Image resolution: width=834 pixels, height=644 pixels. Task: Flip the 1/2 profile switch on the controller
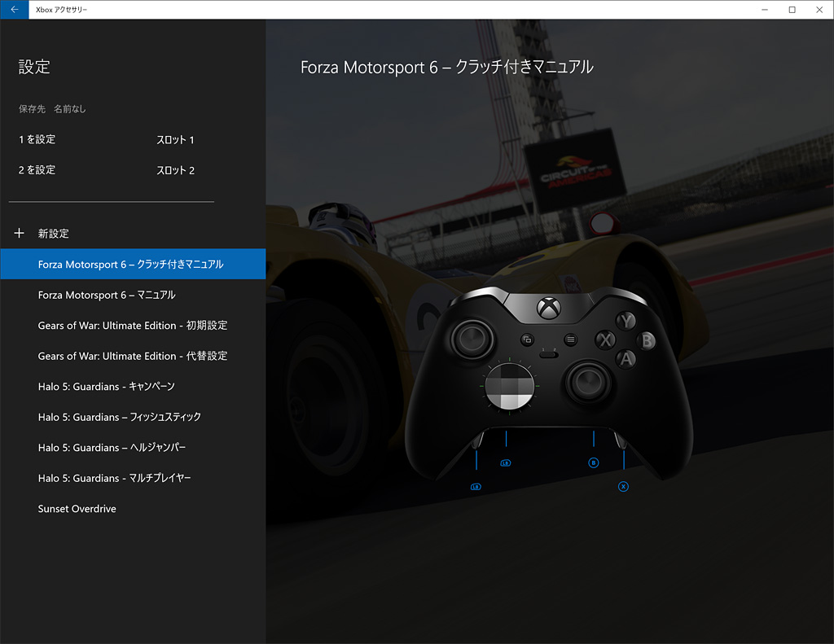click(x=548, y=353)
